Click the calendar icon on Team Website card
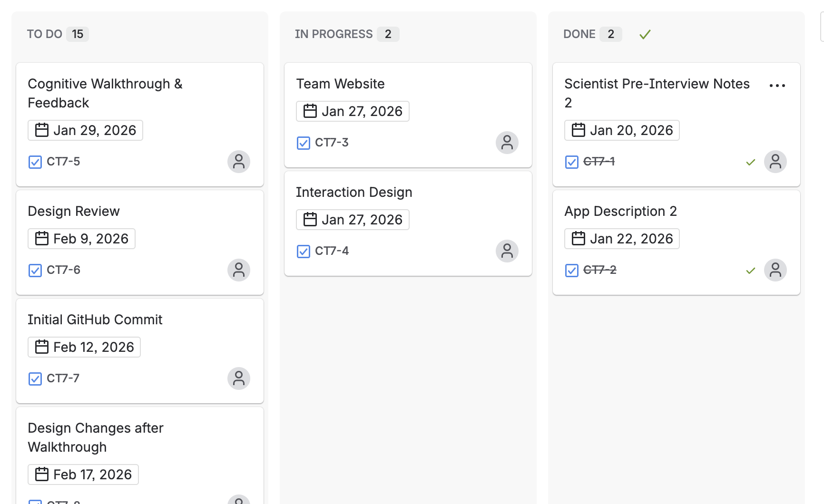 click(x=310, y=111)
